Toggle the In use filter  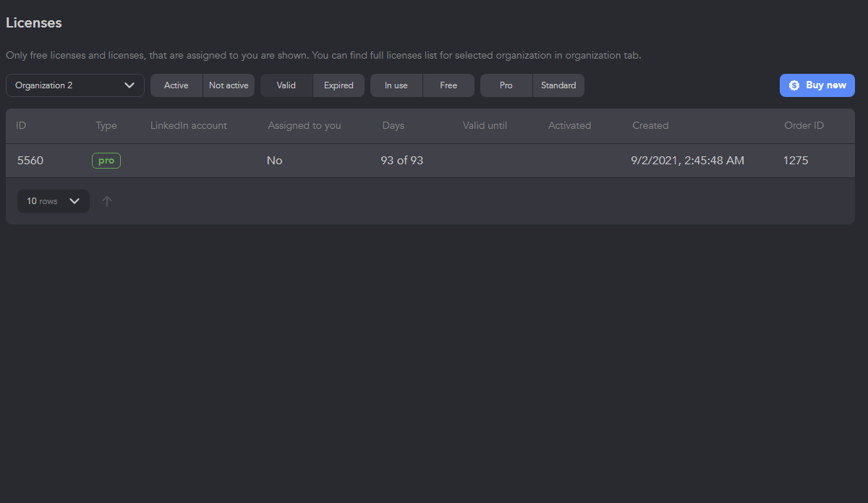click(x=396, y=85)
